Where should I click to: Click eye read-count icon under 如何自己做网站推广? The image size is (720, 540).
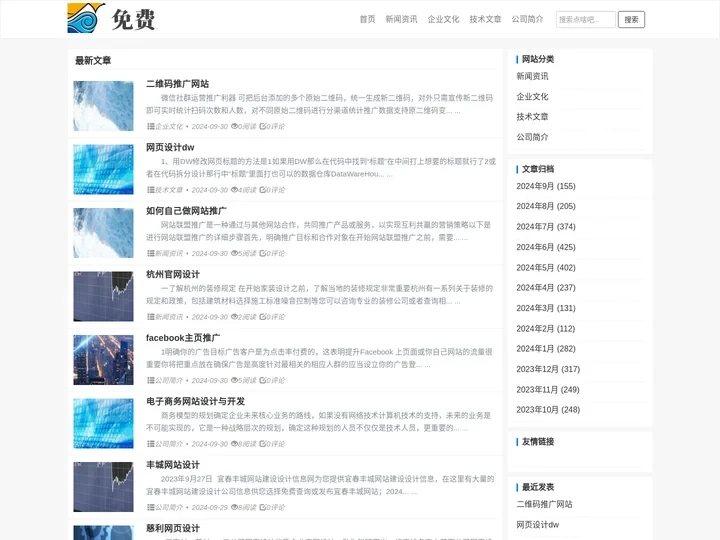[234, 253]
